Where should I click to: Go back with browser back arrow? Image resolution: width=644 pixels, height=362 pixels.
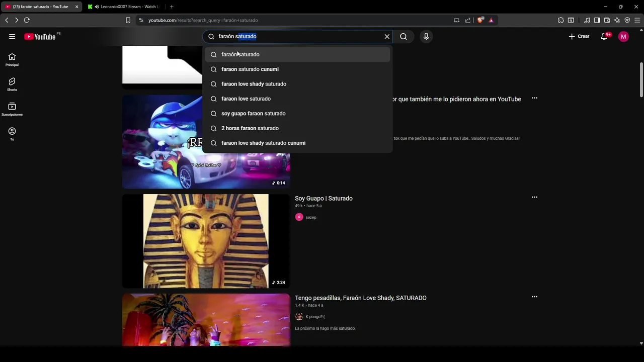(7, 20)
